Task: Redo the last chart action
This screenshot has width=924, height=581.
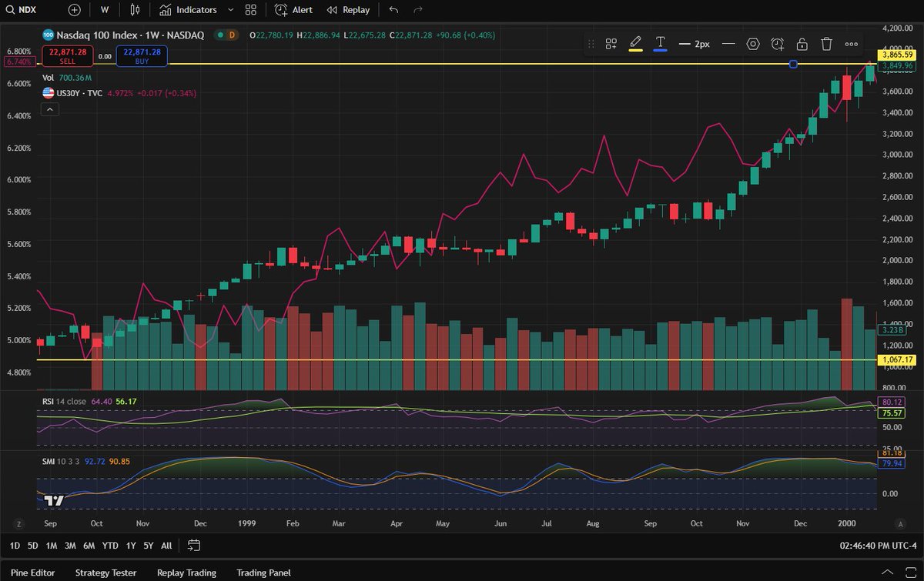Action: pyautogui.click(x=418, y=10)
